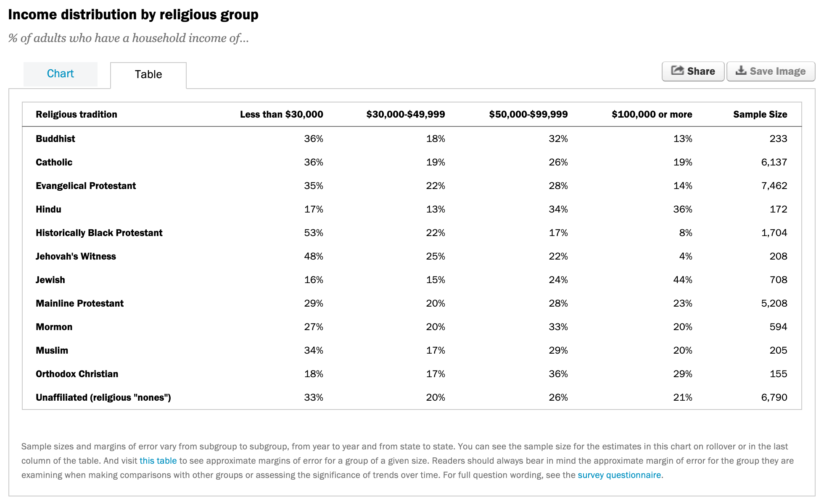The width and height of the screenshot is (824, 504).
Task: Click the $50,000-$99,999 column header
Action: [x=528, y=115]
